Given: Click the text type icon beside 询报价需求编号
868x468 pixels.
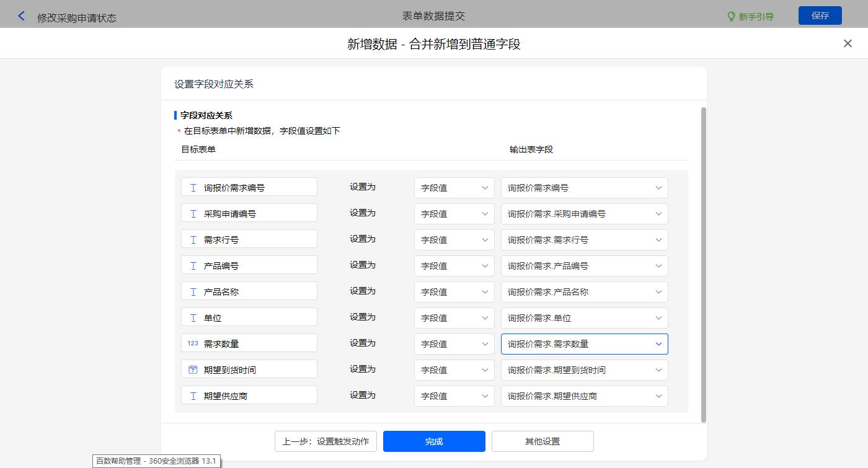Looking at the screenshot, I should click(193, 187).
